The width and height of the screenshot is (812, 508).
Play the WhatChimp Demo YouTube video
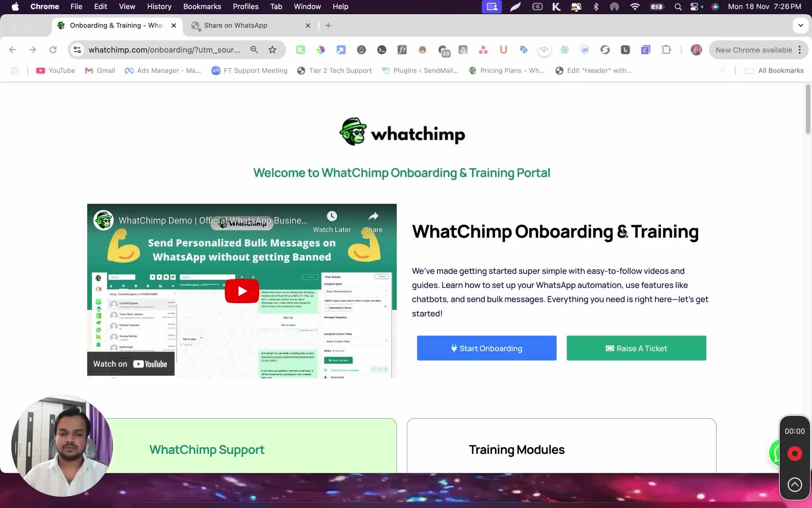(x=241, y=291)
